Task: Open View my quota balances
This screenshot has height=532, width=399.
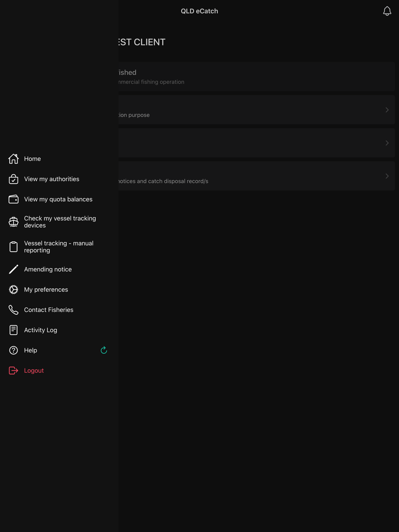Action: [59, 199]
